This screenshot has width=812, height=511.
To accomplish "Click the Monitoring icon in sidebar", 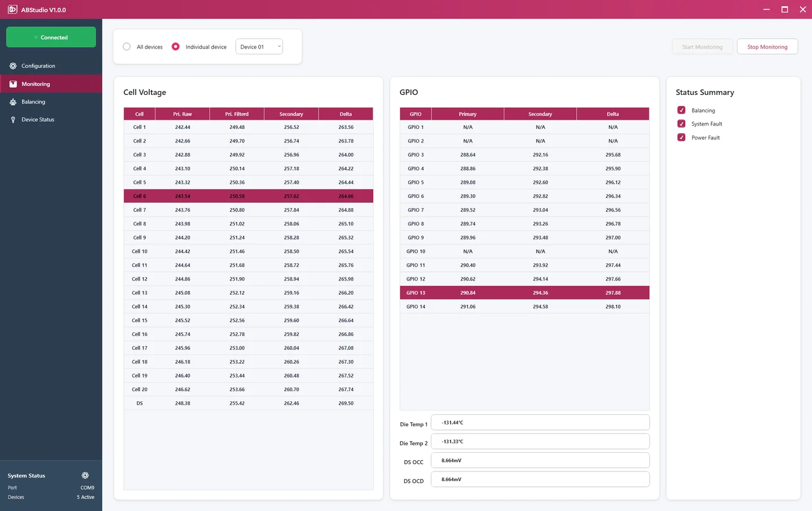I will coord(13,84).
